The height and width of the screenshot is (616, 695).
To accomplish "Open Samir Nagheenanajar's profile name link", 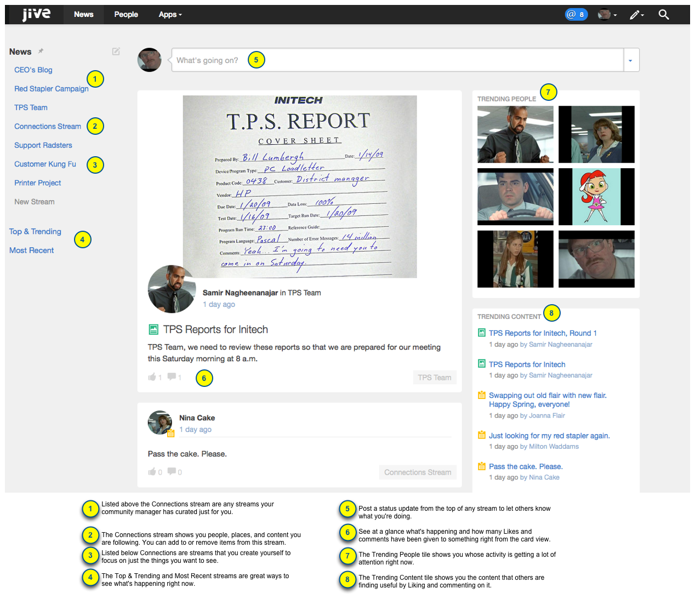I will [240, 293].
